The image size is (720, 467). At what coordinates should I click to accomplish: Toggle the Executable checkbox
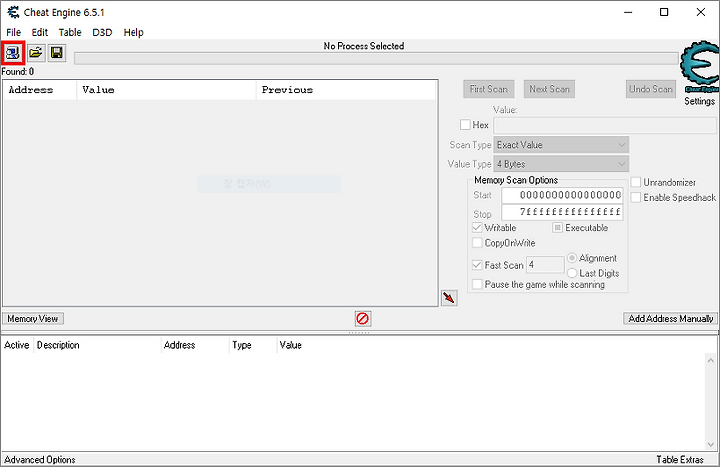click(557, 228)
